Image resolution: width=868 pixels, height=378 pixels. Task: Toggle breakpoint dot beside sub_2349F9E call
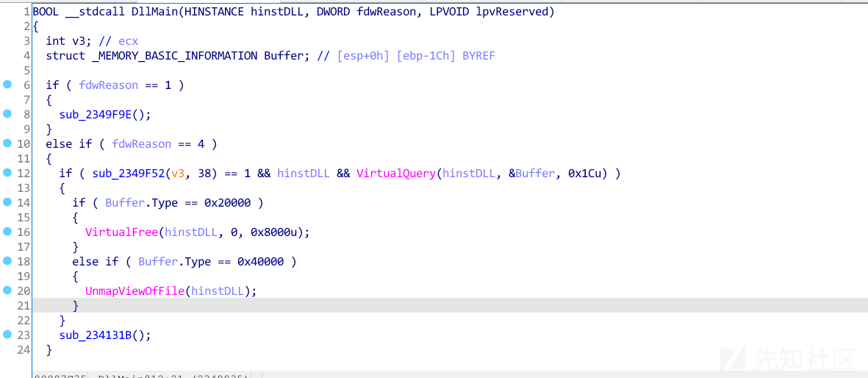7,114
